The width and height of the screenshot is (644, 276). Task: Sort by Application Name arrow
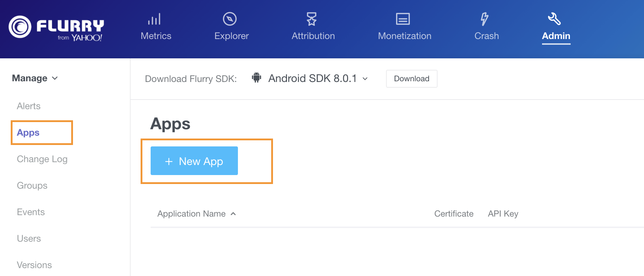pos(233,214)
